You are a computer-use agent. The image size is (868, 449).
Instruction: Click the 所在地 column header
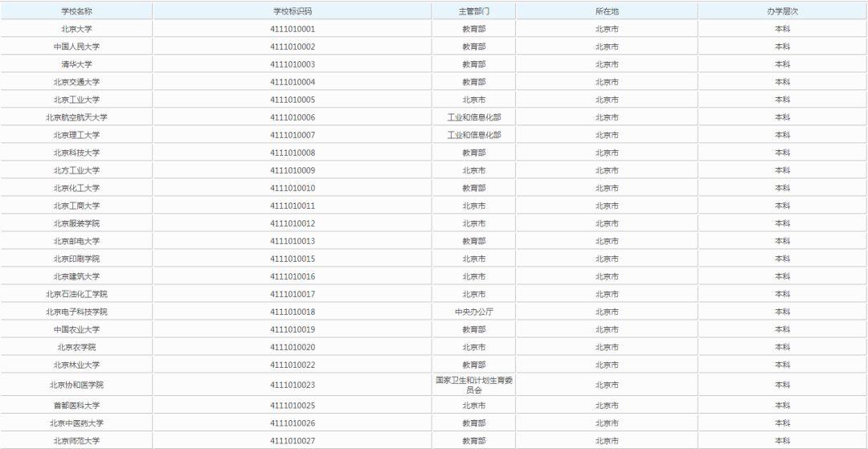click(x=608, y=11)
